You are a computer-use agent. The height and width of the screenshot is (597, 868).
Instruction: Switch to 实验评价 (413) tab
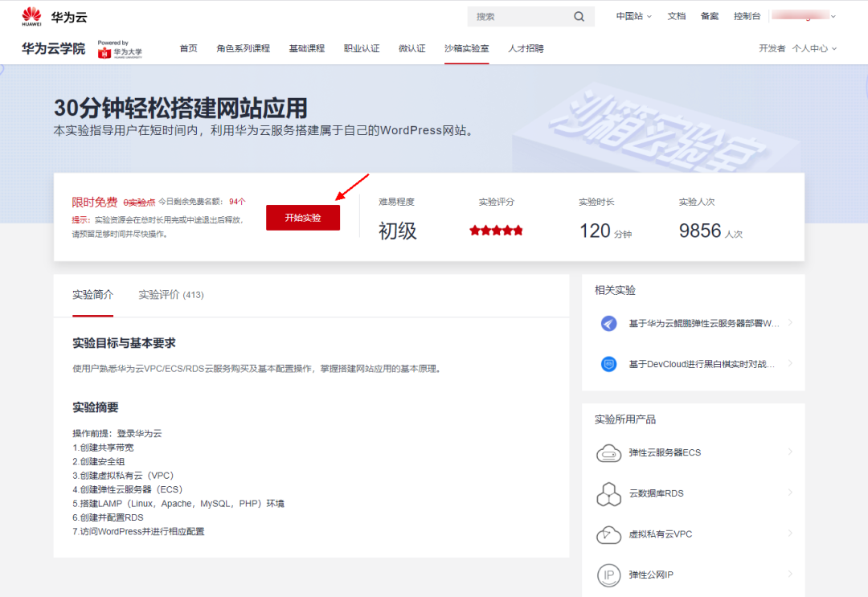point(171,295)
